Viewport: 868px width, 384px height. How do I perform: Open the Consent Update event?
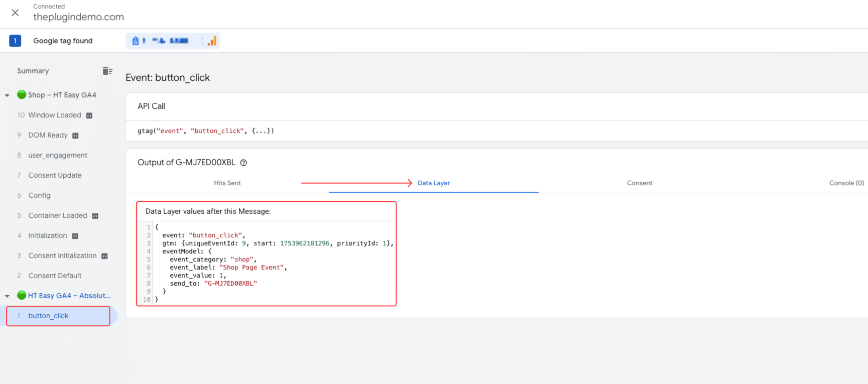pyautogui.click(x=55, y=176)
